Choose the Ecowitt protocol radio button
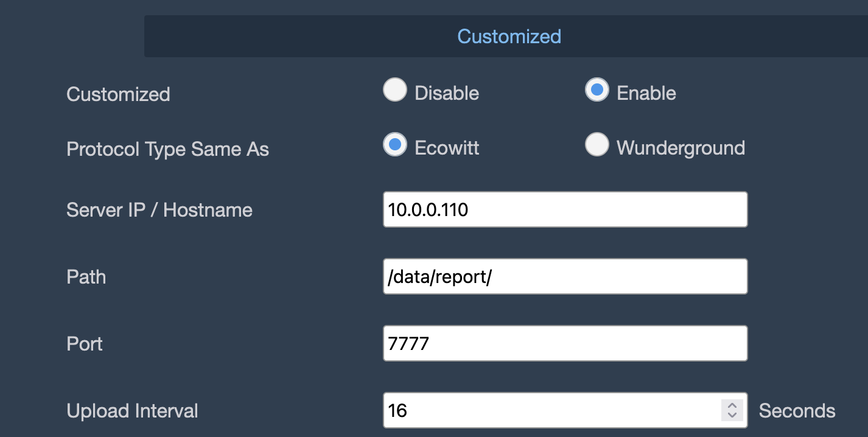This screenshot has width=868, height=437. (x=395, y=145)
